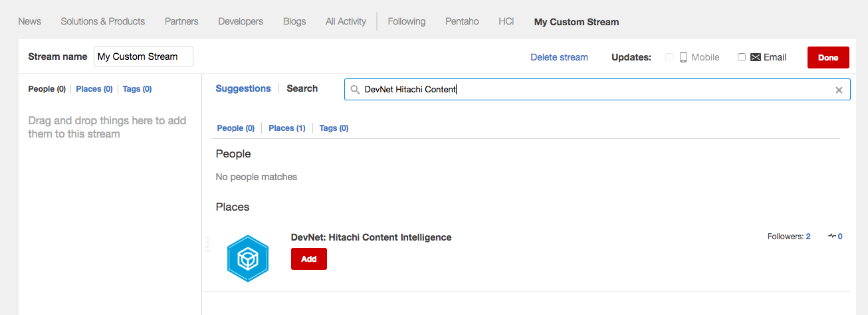
Task: Show People (0) search results
Action: click(236, 128)
